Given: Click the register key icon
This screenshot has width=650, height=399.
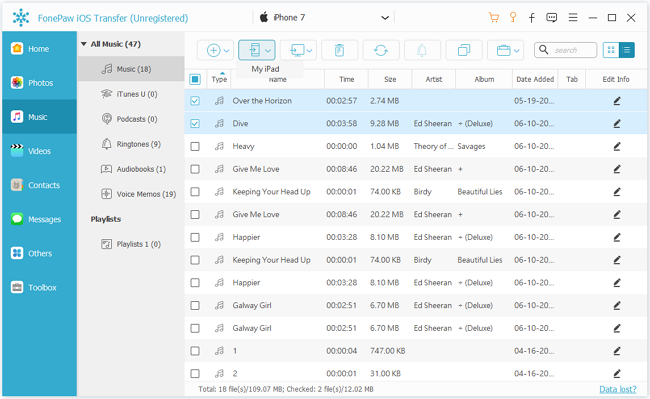Looking at the screenshot, I should tap(513, 17).
